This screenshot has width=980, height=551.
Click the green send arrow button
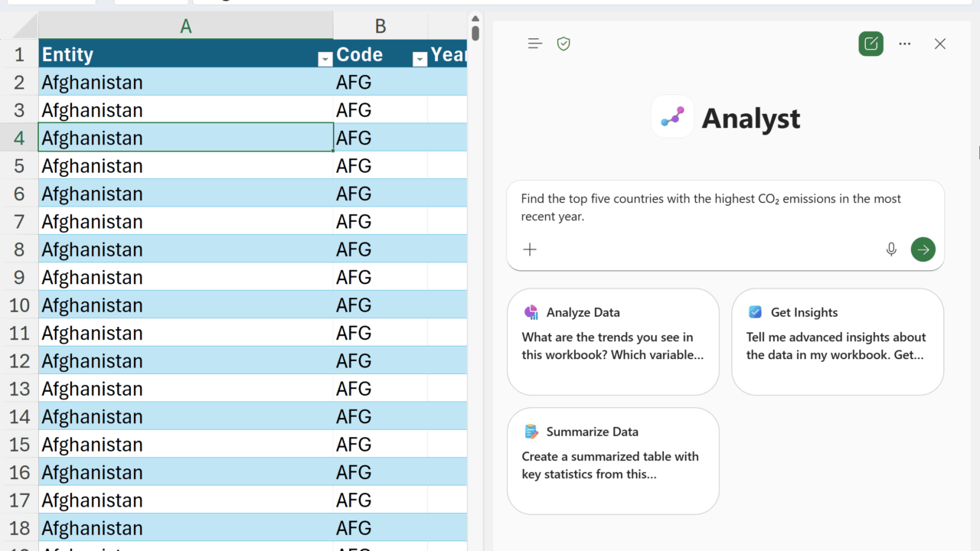coord(923,249)
